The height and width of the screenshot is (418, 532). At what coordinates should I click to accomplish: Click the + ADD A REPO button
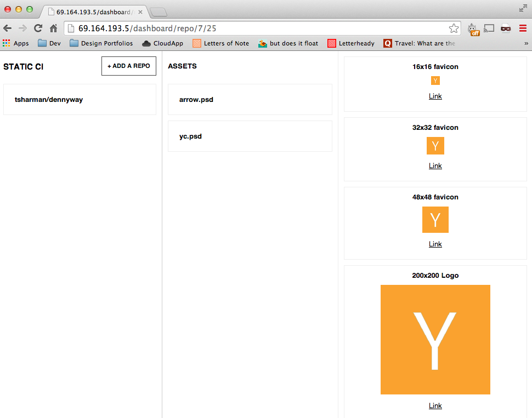[129, 66]
